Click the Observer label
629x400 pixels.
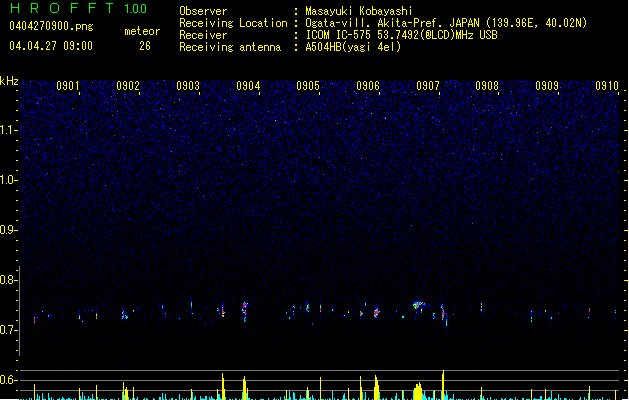pos(203,11)
